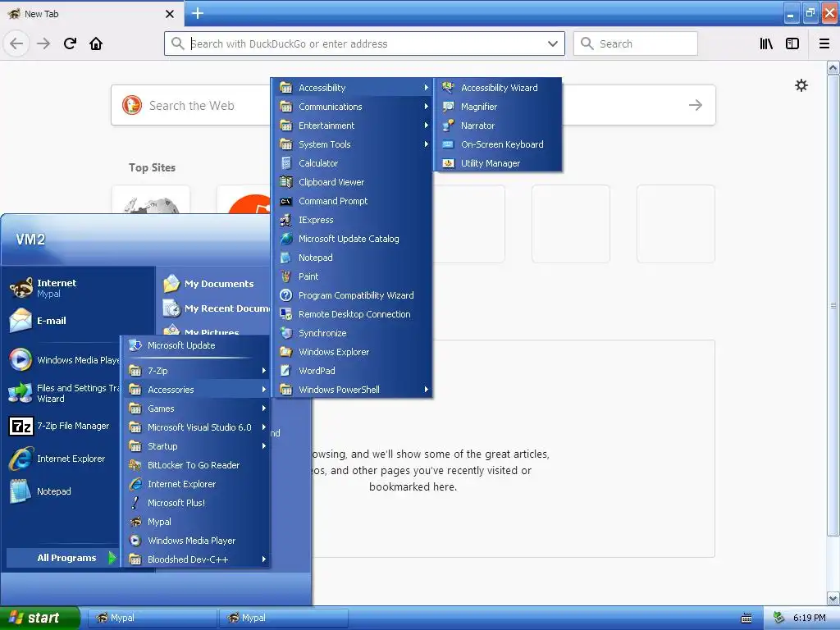Screen dimensions: 840x630
Task: Expand the Windows PowerShell submenu arrow
Action: pyautogui.click(x=427, y=390)
